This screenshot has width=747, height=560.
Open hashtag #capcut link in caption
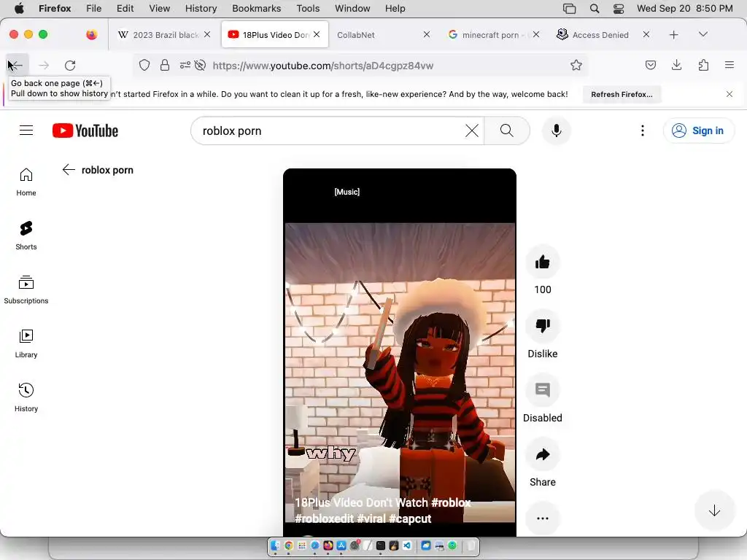click(410, 518)
